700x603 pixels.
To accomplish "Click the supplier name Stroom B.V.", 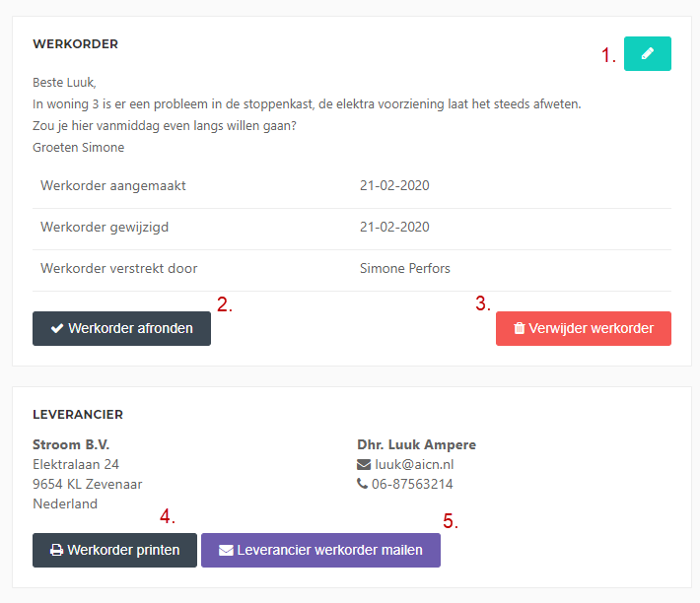I will [71, 444].
